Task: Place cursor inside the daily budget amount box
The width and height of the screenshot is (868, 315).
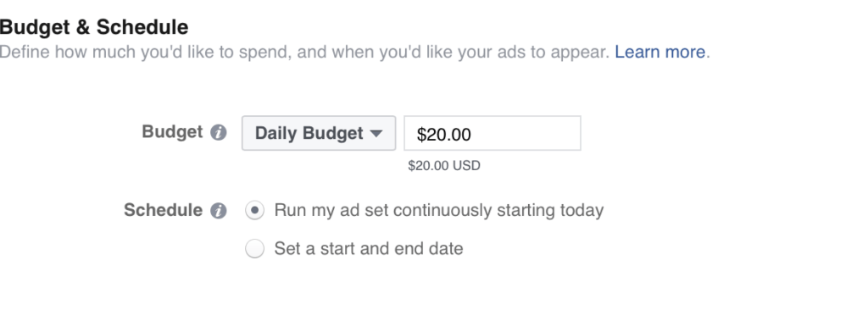Action: tap(492, 133)
